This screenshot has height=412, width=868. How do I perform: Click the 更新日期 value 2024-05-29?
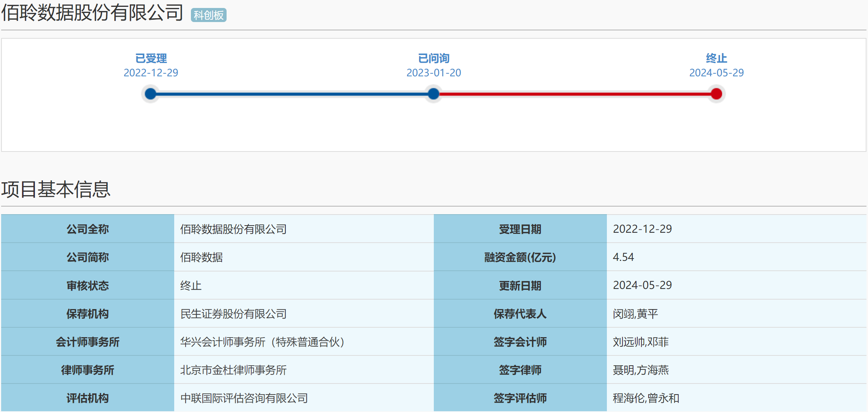[x=642, y=285]
